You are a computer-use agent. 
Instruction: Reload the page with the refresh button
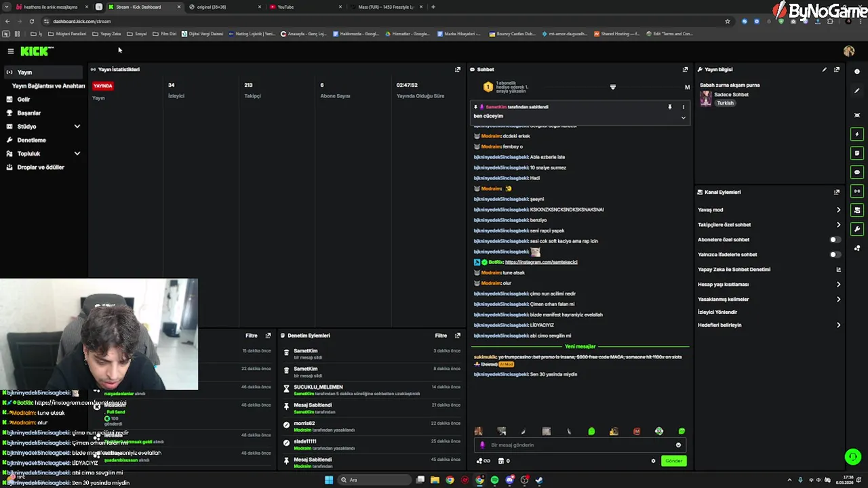[31, 21]
